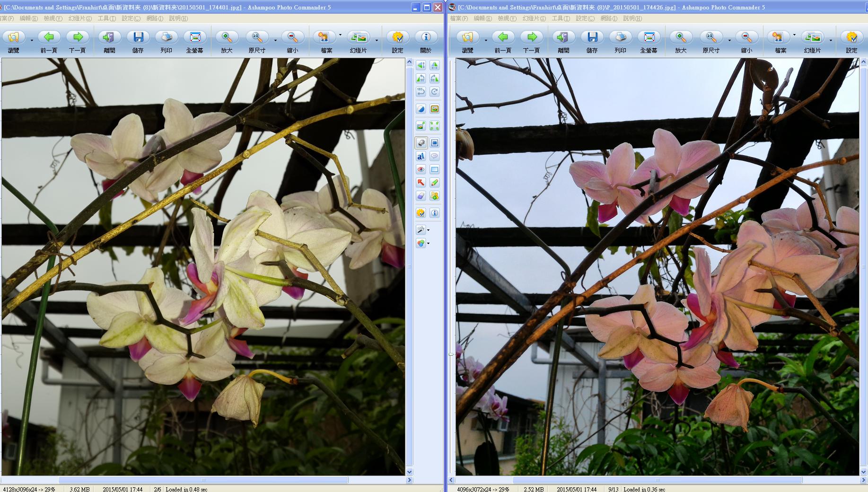
Task: Expand 原尺寸 dropdown arrow in left window
Action: pos(275,40)
